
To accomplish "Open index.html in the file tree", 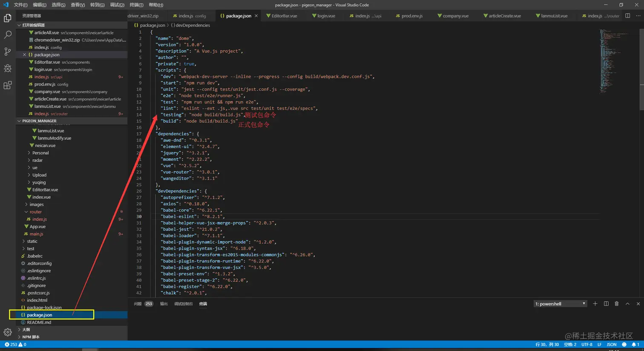I will 37,300.
